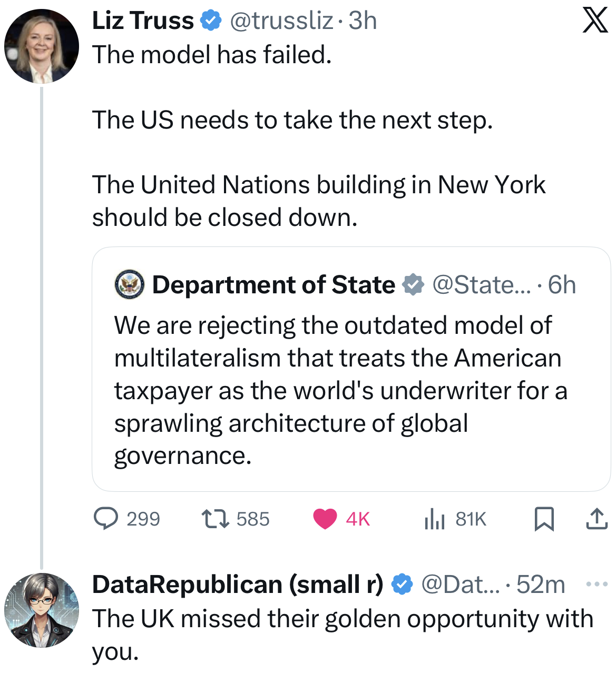Click the X logo icon
The image size is (616, 673).
point(595,22)
